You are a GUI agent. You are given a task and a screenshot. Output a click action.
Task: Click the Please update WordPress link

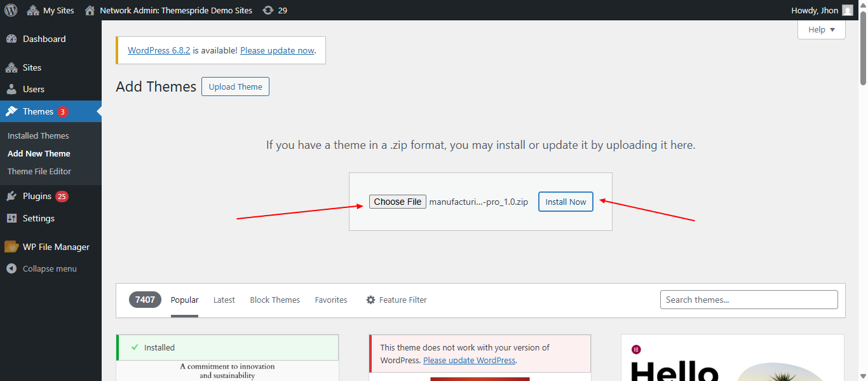pos(469,360)
